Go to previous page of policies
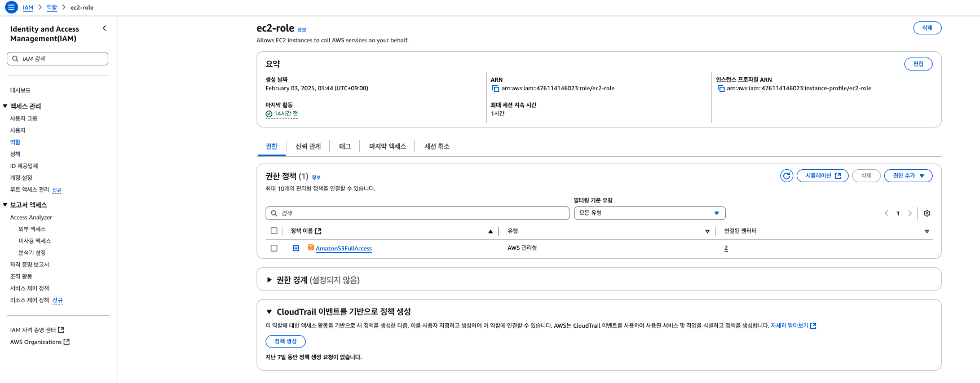Screen dimensions: 980x383 coord(886,213)
